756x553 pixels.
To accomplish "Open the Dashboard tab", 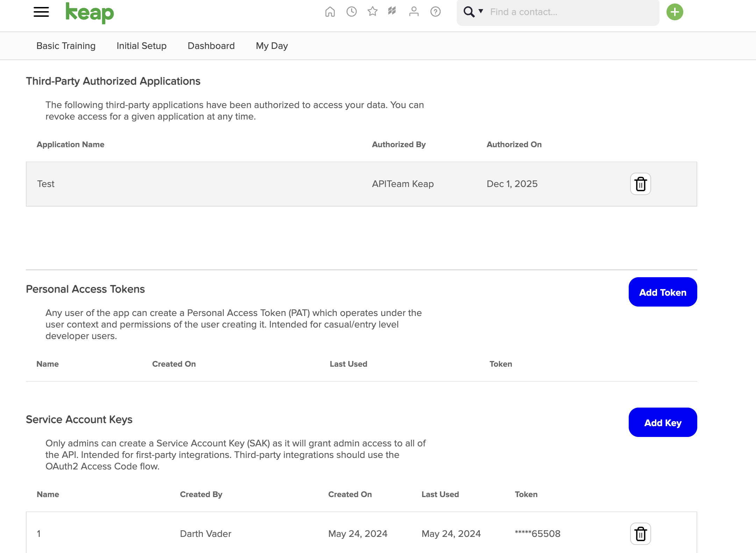I will (x=211, y=46).
